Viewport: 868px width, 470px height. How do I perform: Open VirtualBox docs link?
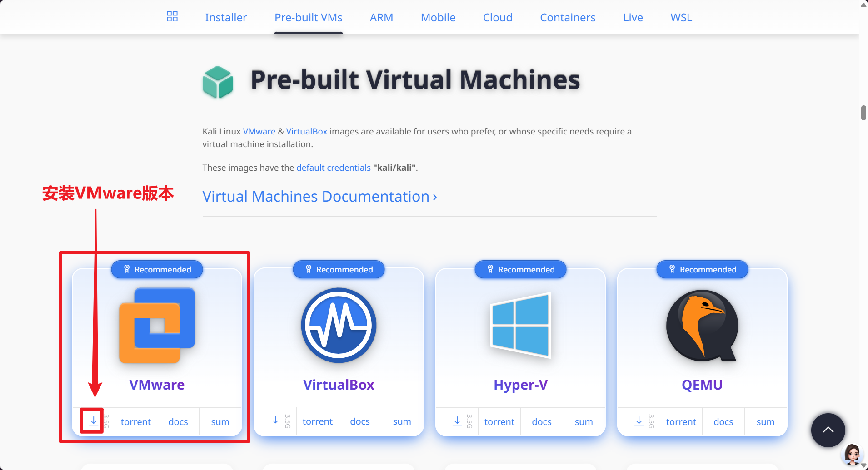click(x=360, y=422)
